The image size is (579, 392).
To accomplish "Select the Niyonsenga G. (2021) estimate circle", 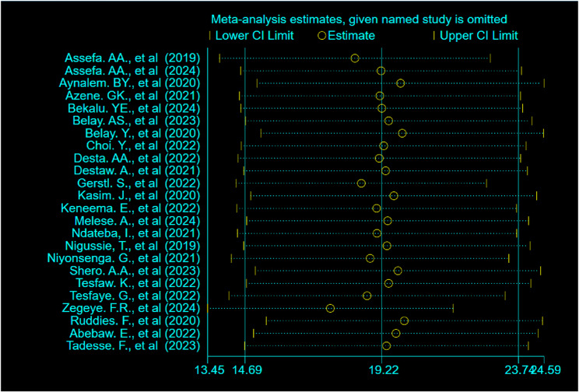I will (370, 258).
